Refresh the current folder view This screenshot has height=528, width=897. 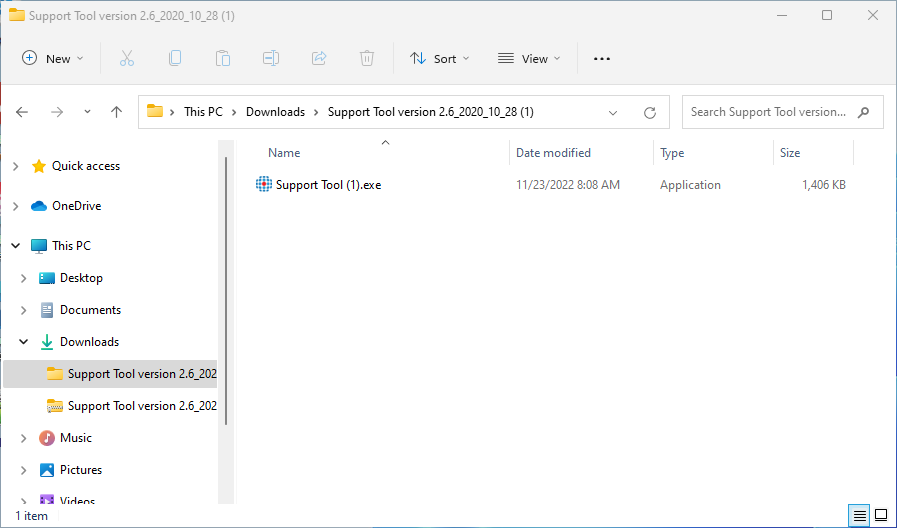coord(650,113)
